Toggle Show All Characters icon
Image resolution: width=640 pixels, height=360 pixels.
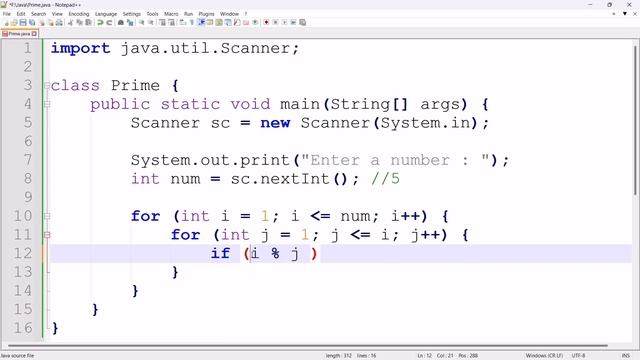(x=191, y=22)
